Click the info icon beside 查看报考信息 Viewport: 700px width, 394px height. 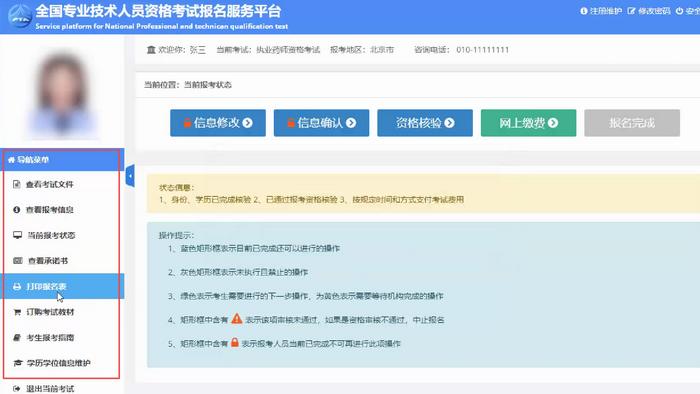17,209
